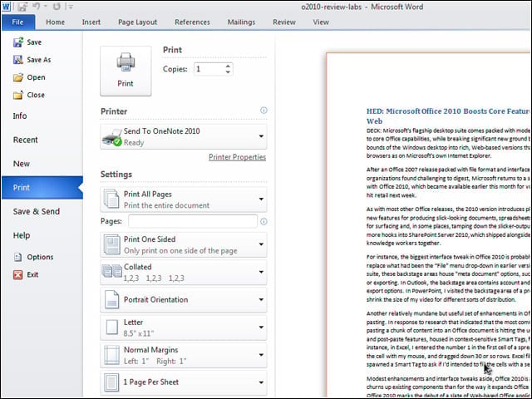Open the Normal Margins dropdown

point(184,355)
